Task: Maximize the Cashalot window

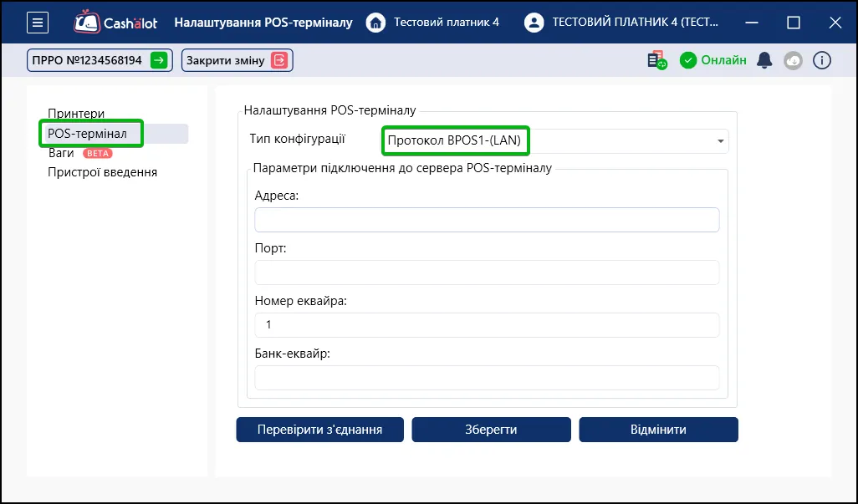Action: point(794,23)
